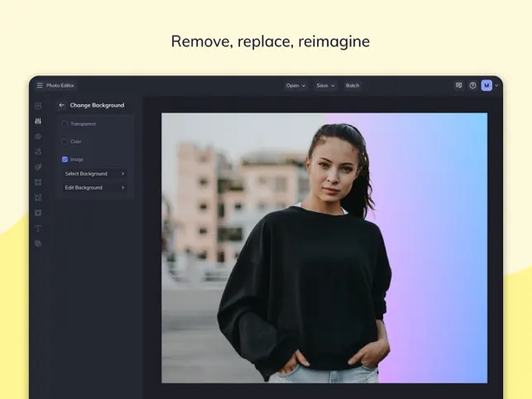The height and width of the screenshot is (399, 532).
Task: Open the account dropdown arrow by avatar
Action: tap(496, 85)
